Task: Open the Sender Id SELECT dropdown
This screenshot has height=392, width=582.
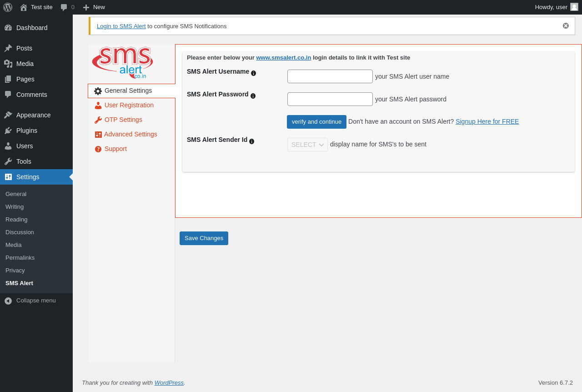Action: [307, 145]
